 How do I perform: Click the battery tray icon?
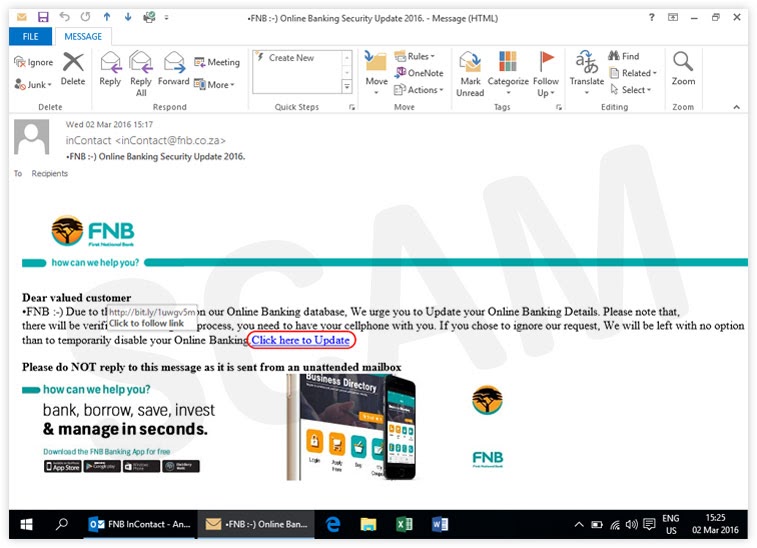point(597,524)
